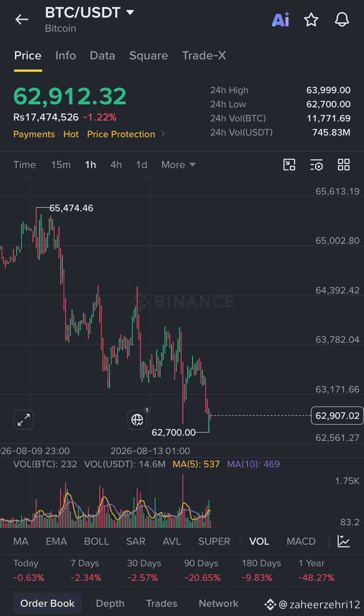Tap the Today -0.63% performance
Screen dimensions: 364x616
tap(29, 570)
